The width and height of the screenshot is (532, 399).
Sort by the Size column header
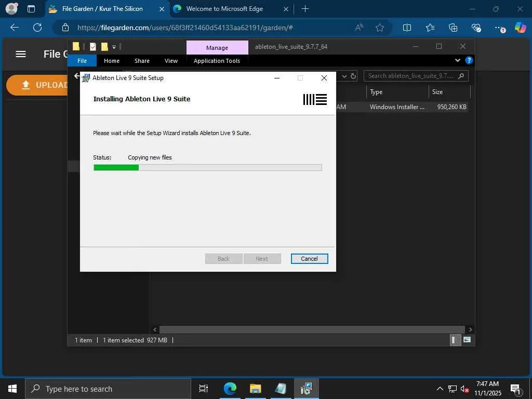tap(449, 92)
